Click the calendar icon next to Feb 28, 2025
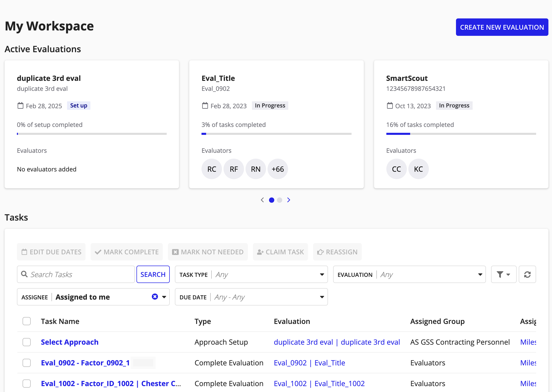Viewport: 552px width, 392px height. pos(20,105)
